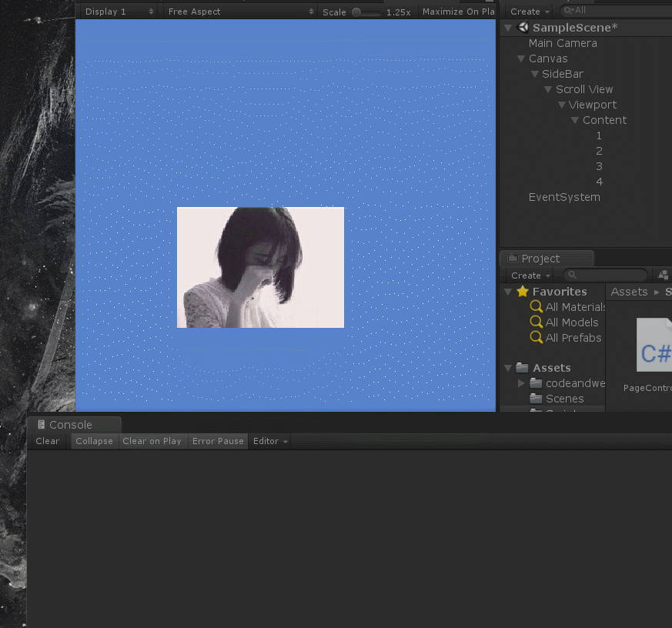Screen dimensions: 672x628
Task: Select child object 2 under Content
Action: pos(599,151)
